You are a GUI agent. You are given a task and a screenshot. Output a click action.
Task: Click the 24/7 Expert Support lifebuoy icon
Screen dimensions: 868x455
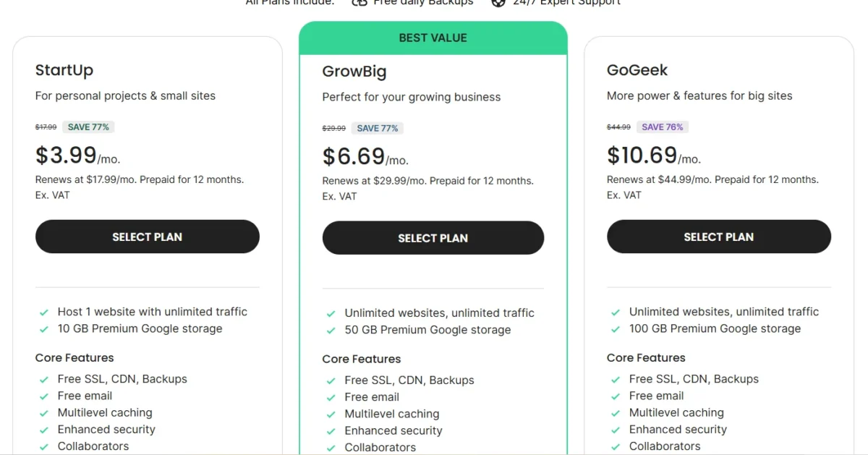point(498,3)
